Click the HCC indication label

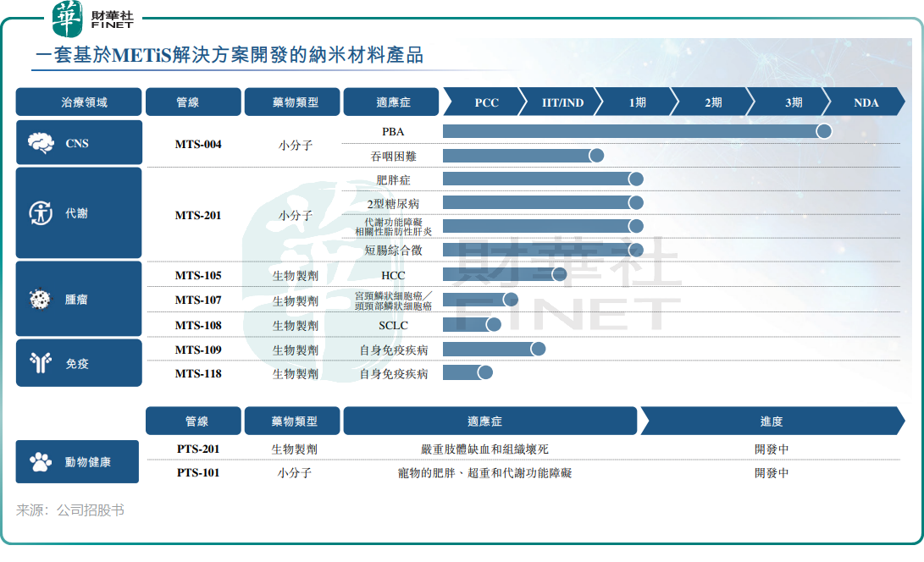[393, 275]
